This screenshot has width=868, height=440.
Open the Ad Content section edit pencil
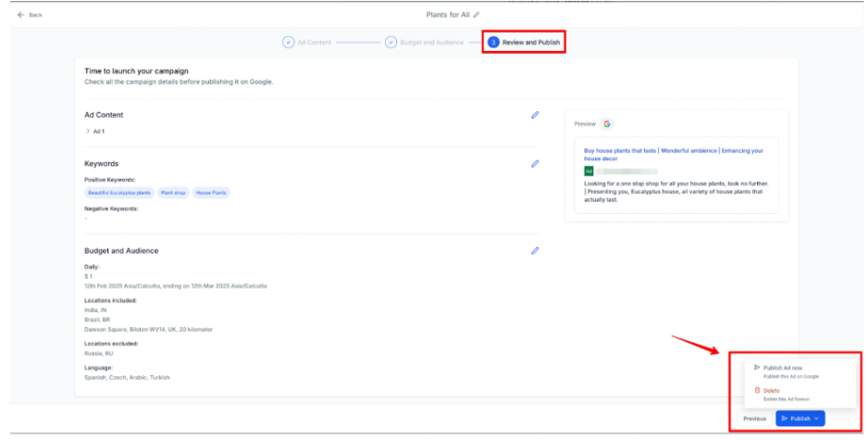coord(535,115)
